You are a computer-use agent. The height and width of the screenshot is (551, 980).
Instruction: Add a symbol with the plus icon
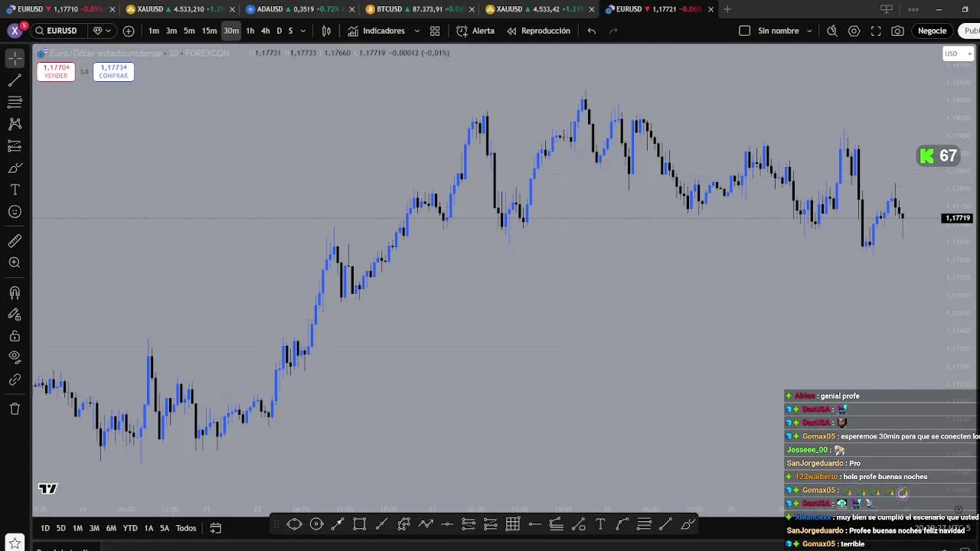pos(129,31)
